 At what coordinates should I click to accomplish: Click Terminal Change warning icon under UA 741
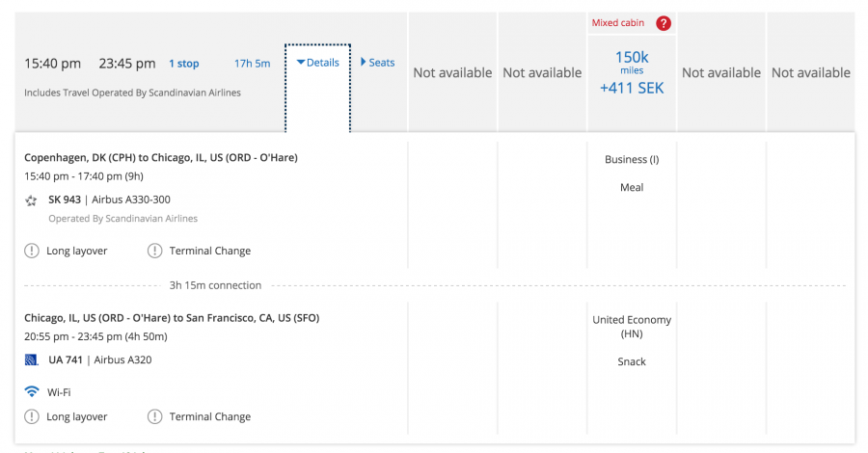coord(155,416)
